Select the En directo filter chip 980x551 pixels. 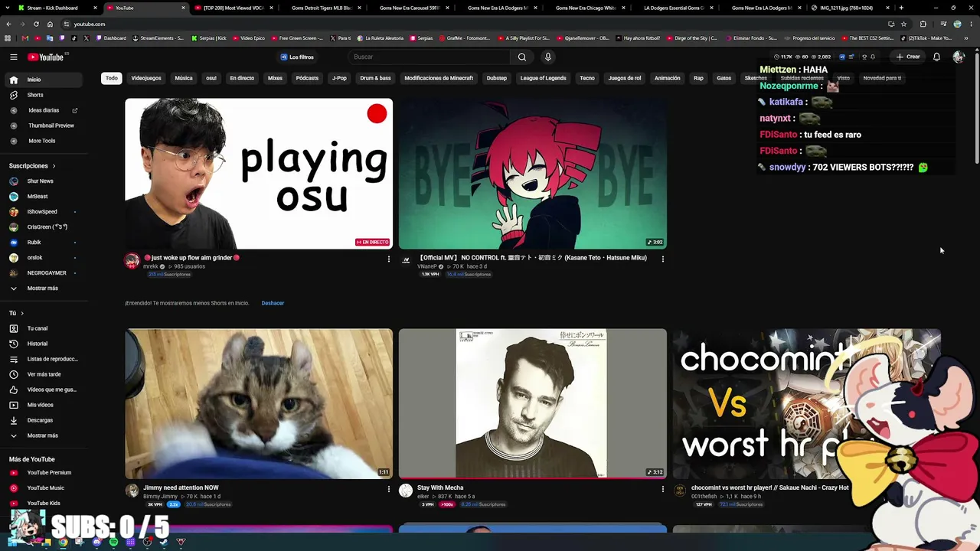click(x=242, y=78)
